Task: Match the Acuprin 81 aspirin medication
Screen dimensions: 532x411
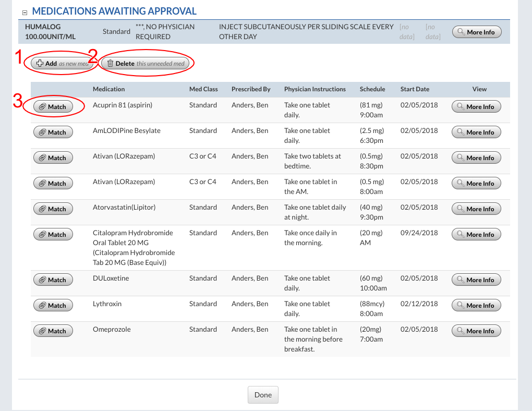Action: (x=53, y=106)
